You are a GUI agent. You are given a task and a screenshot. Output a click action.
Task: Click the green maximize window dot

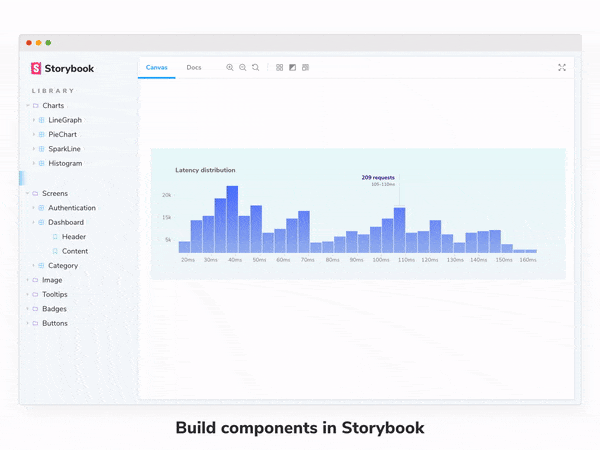48,42
